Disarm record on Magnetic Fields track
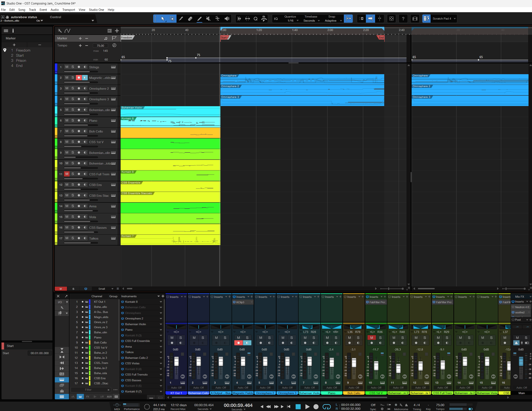This screenshot has height=411, width=532. [79, 78]
